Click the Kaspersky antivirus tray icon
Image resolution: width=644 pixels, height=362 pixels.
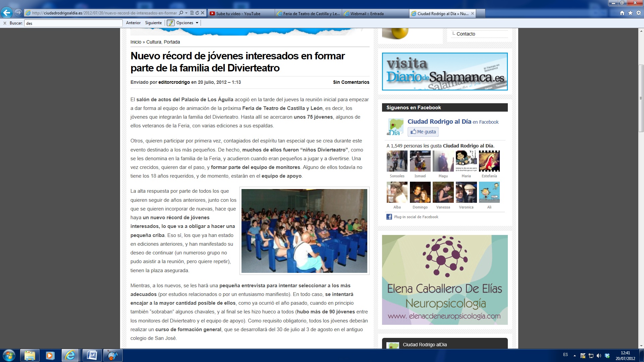[583, 356]
